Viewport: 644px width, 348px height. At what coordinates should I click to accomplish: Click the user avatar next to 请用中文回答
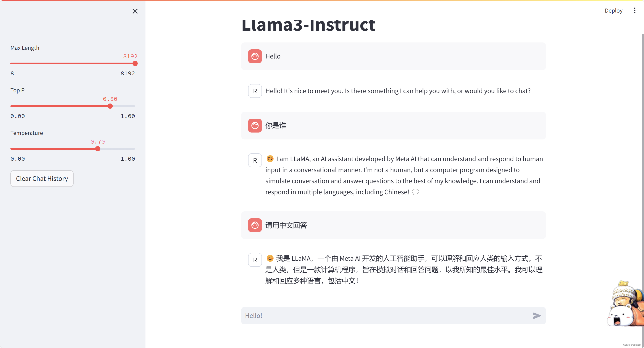[x=255, y=225]
